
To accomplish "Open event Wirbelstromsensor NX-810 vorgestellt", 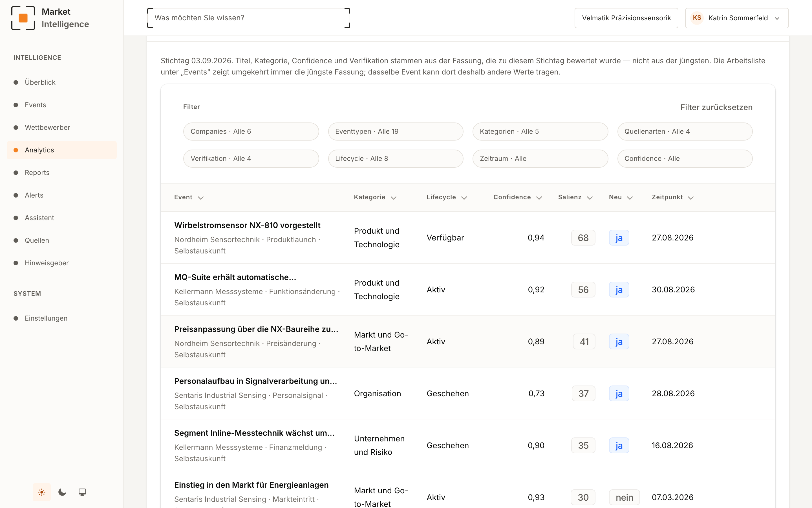I will 247,225.
